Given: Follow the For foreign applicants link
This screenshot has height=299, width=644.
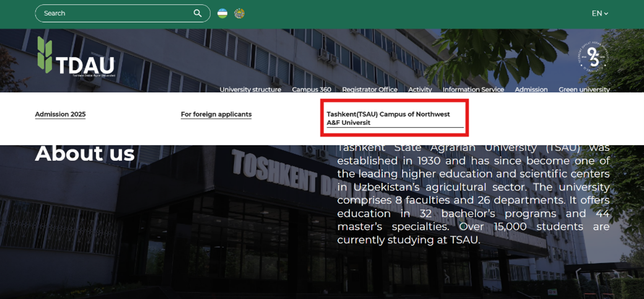Looking at the screenshot, I should tap(216, 114).
